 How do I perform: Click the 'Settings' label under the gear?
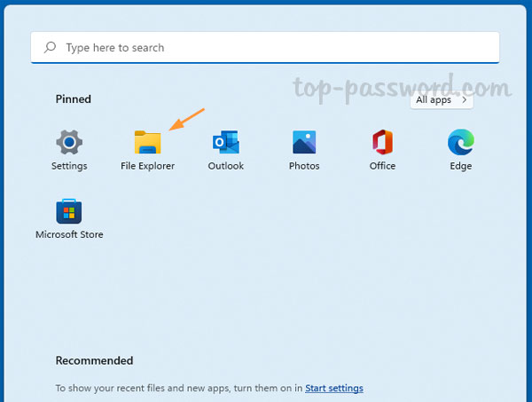(69, 166)
